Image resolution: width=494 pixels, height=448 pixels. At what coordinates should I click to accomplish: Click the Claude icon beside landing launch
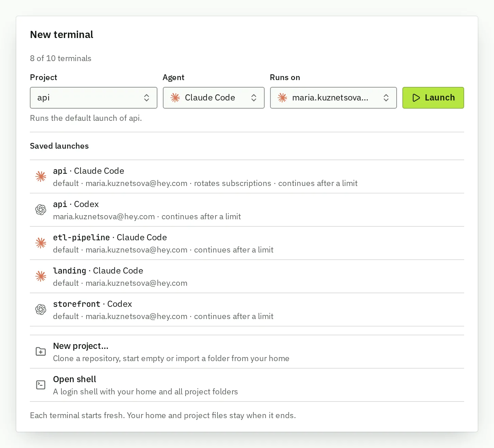(41, 276)
